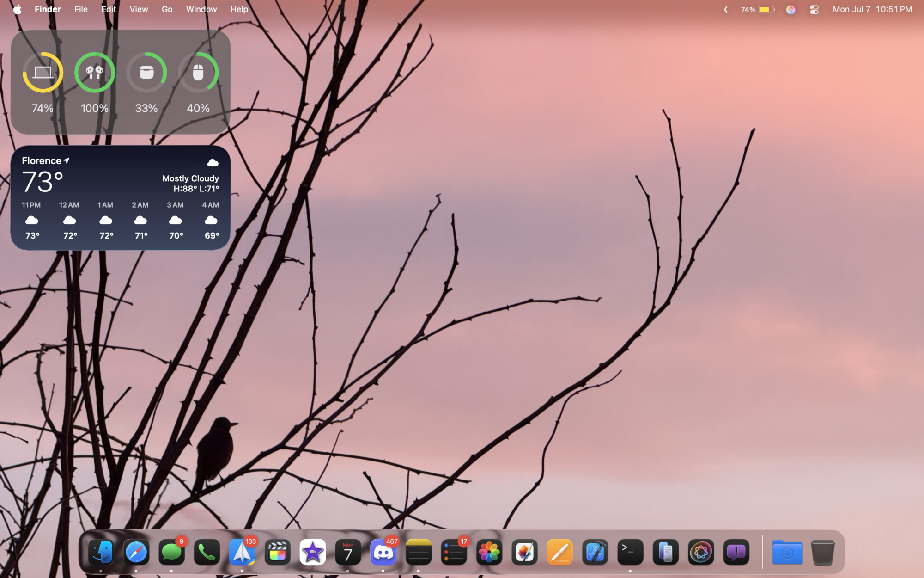Open Pixelmator Pro in the dock
This screenshot has width=924, height=578.
pyautogui.click(x=524, y=552)
